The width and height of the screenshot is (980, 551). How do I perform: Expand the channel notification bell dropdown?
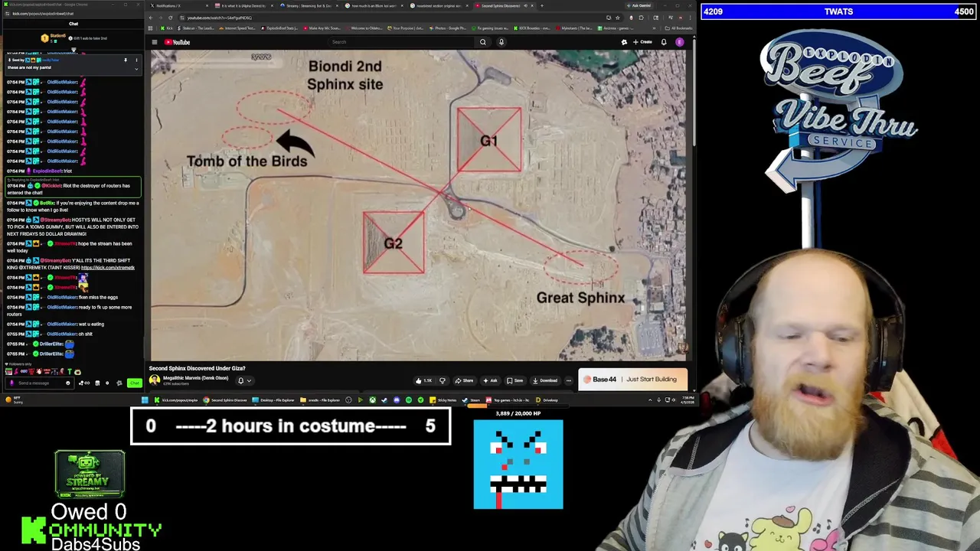243,380
